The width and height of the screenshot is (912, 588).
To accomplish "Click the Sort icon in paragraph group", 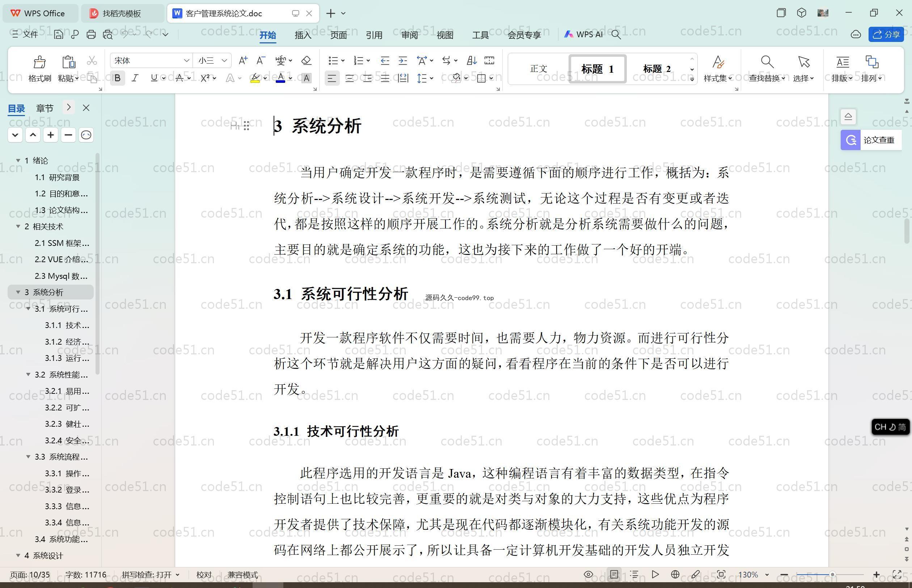I will (472, 60).
